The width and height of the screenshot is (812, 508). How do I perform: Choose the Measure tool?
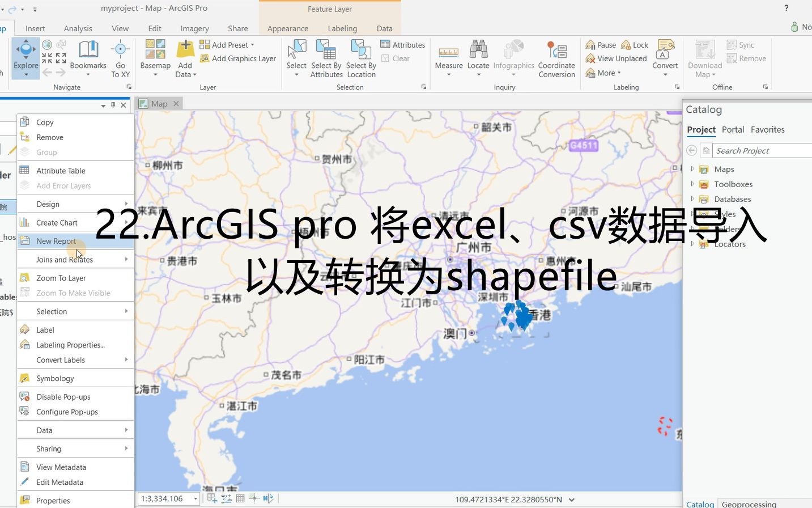click(x=449, y=58)
